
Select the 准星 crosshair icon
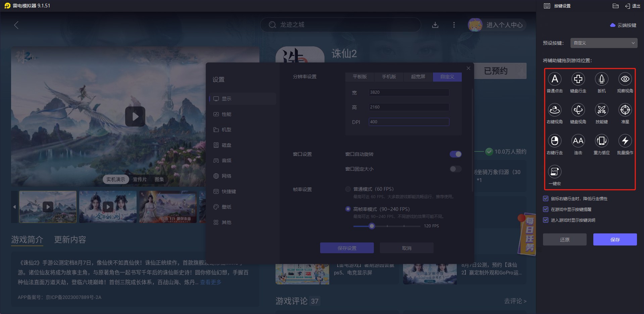[625, 110]
